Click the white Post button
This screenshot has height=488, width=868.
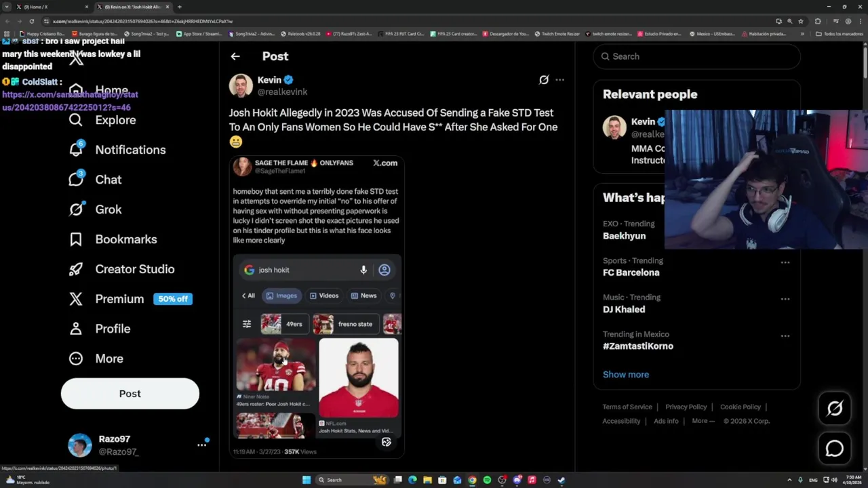130,394
